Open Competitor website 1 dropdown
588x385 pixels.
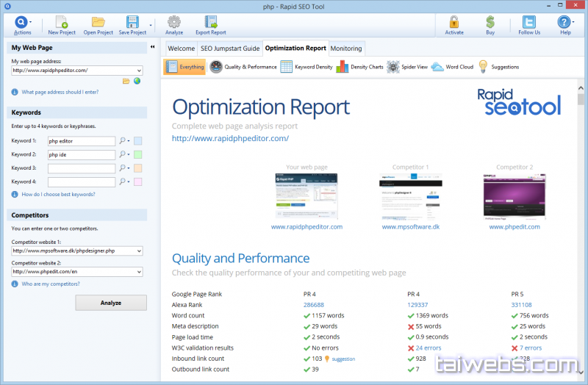point(140,251)
